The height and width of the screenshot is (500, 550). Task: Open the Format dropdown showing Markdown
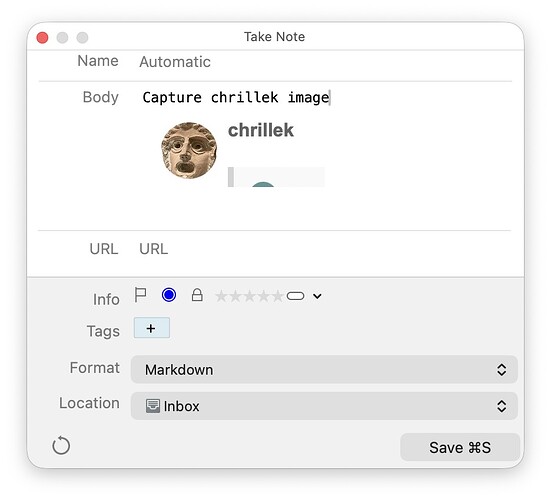tap(324, 369)
